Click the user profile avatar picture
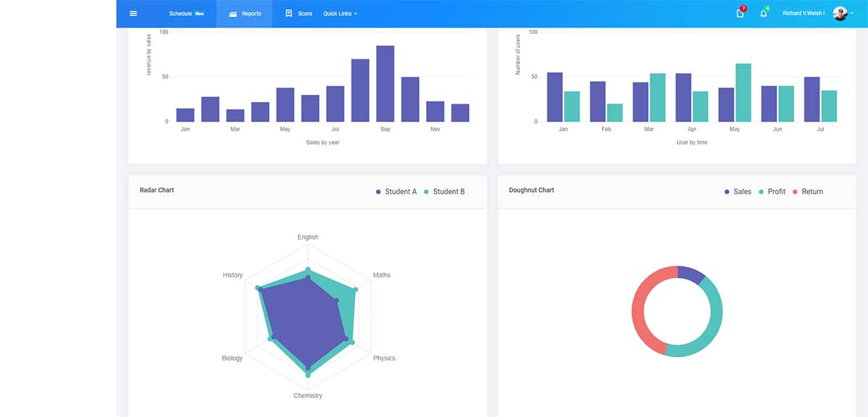This screenshot has height=417, width=868. 840,13
